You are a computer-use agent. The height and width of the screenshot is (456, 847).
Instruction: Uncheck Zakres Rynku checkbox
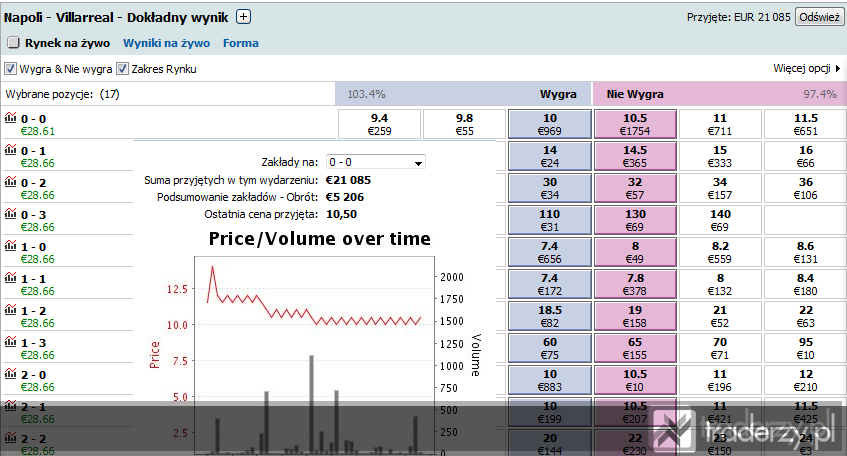coord(123,69)
